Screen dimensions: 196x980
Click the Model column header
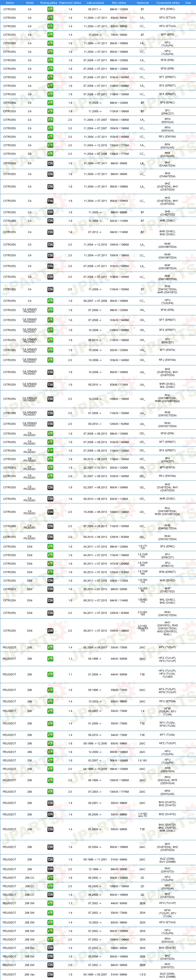[x=30, y=3]
